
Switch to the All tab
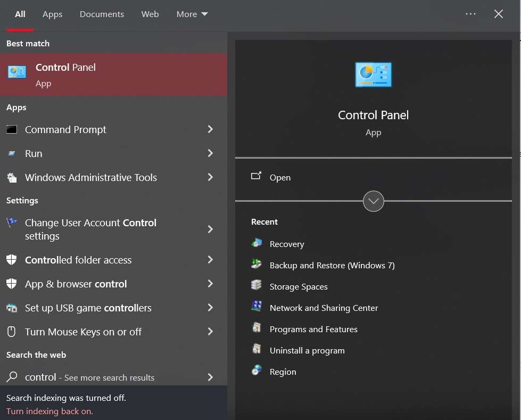(20, 14)
